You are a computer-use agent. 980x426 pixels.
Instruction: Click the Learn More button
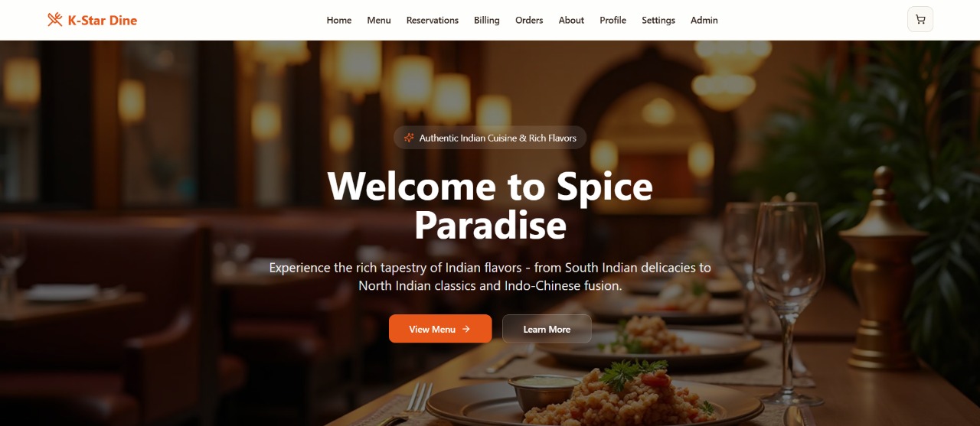point(547,329)
